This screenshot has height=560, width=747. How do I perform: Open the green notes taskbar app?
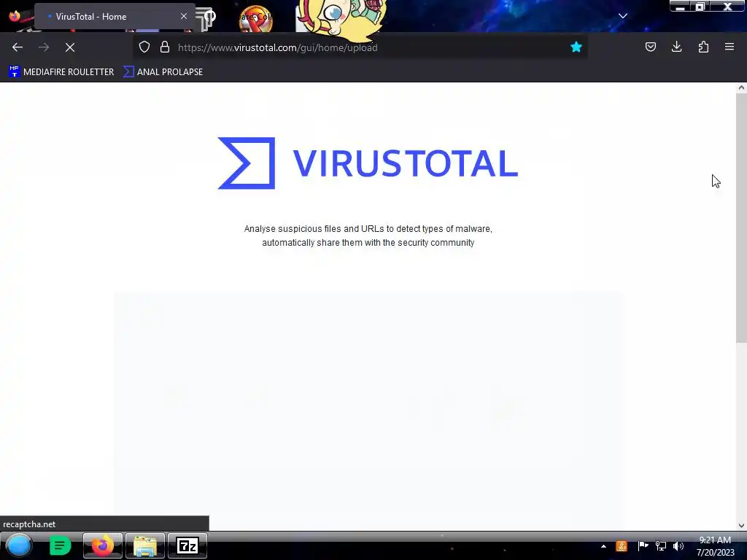click(x=60, y=545)
